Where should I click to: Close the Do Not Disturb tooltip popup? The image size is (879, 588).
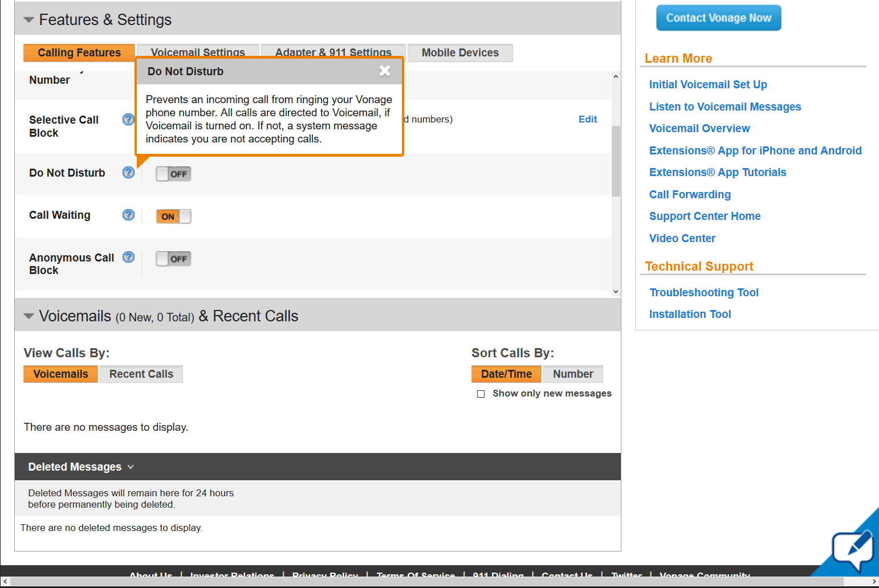(x=385, y=71)
